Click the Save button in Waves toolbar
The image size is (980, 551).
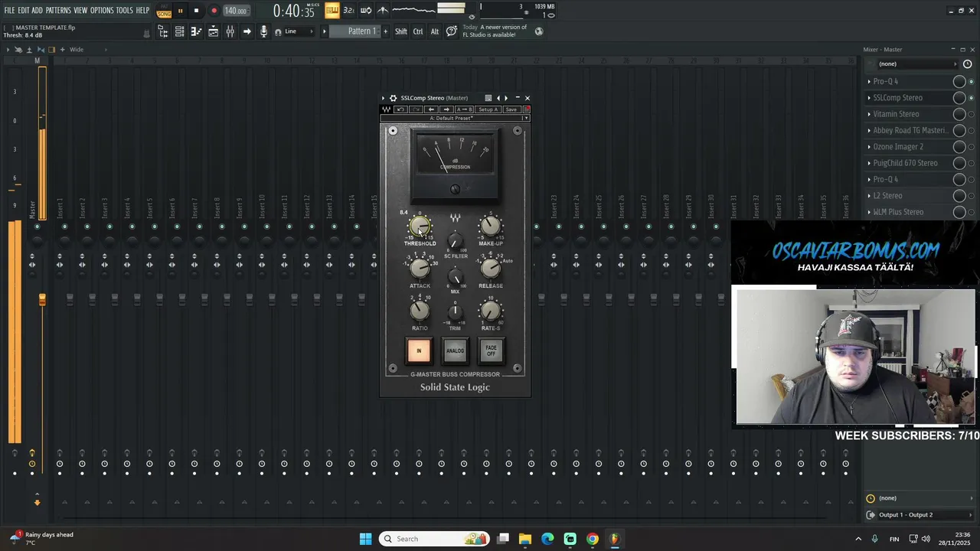click(511, 109)
